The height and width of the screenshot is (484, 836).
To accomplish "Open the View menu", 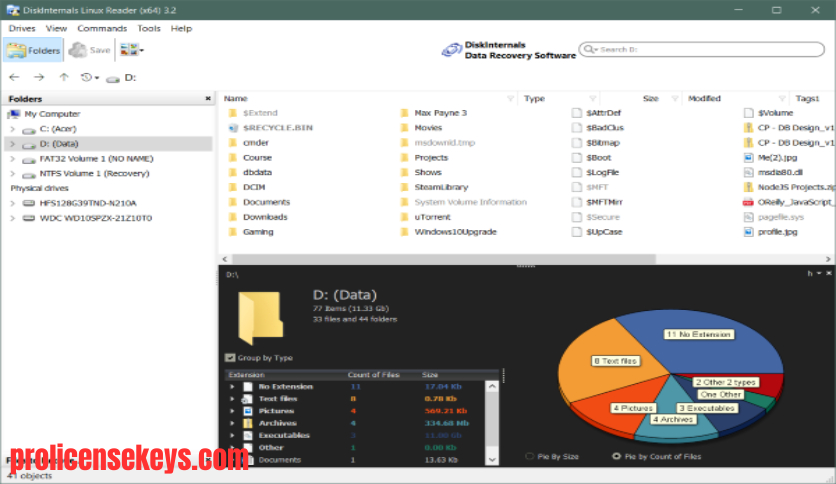I will click(x=56, y=28).
